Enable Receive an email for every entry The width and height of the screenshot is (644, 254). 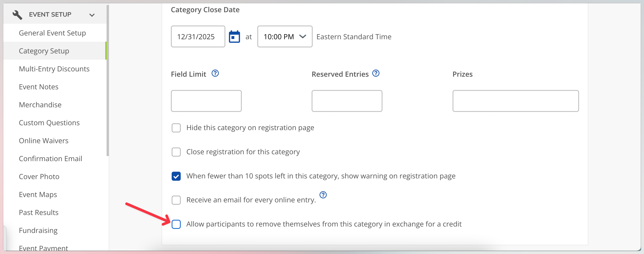click(176, 200)
